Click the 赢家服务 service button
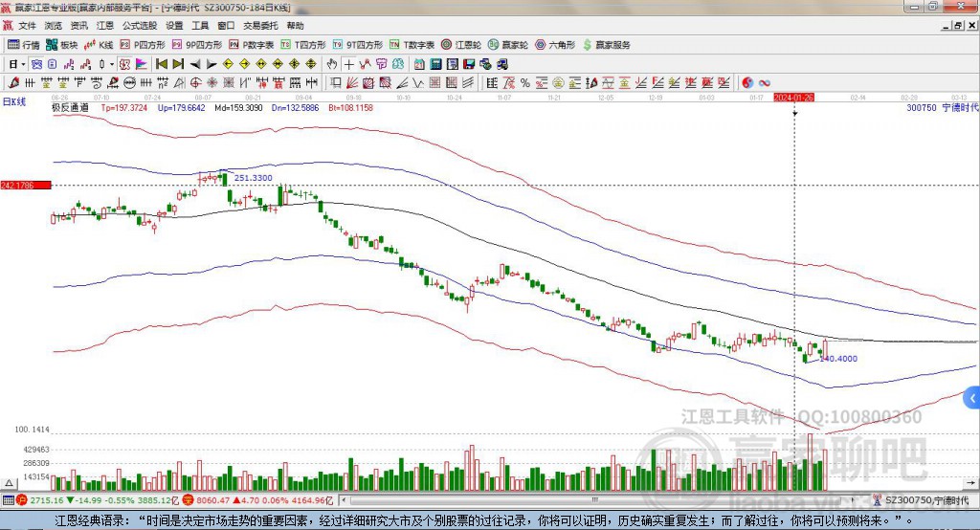 [x=607, y=45]
